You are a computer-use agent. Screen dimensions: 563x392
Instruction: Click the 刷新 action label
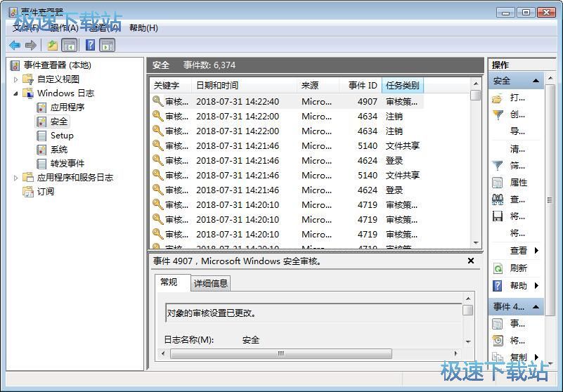click(x=519, y=268)
